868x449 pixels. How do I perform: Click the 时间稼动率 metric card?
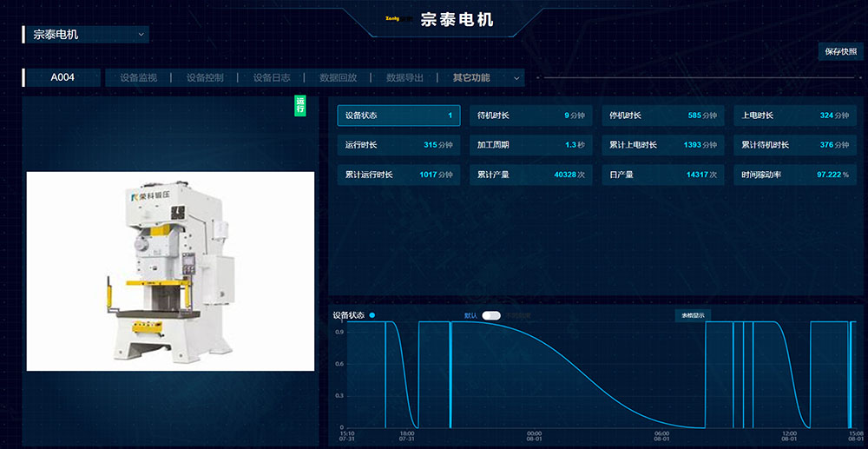[x=795, y=175]
